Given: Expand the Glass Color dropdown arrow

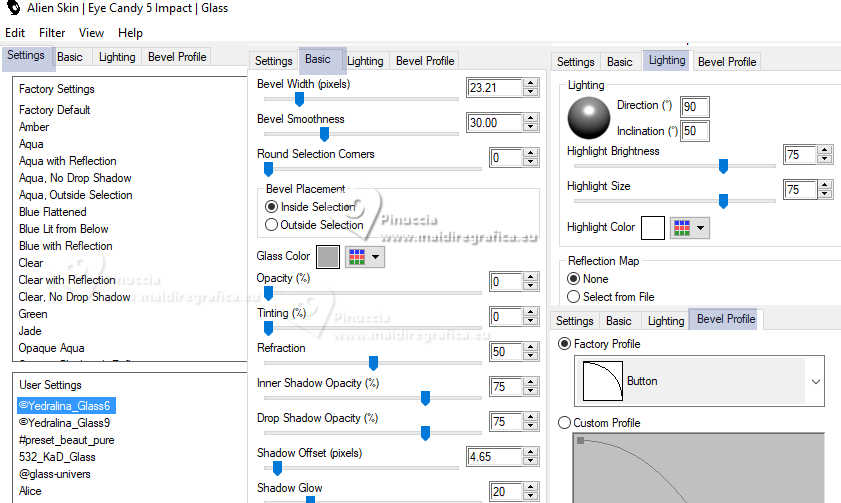Looking at the screenshot, I should 375,257.
